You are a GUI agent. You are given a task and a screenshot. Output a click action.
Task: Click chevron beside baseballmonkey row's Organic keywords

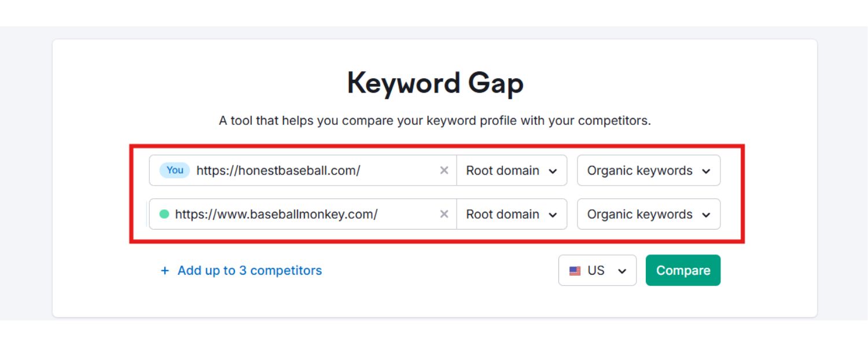pyautogui.click(x=706, y=215)
